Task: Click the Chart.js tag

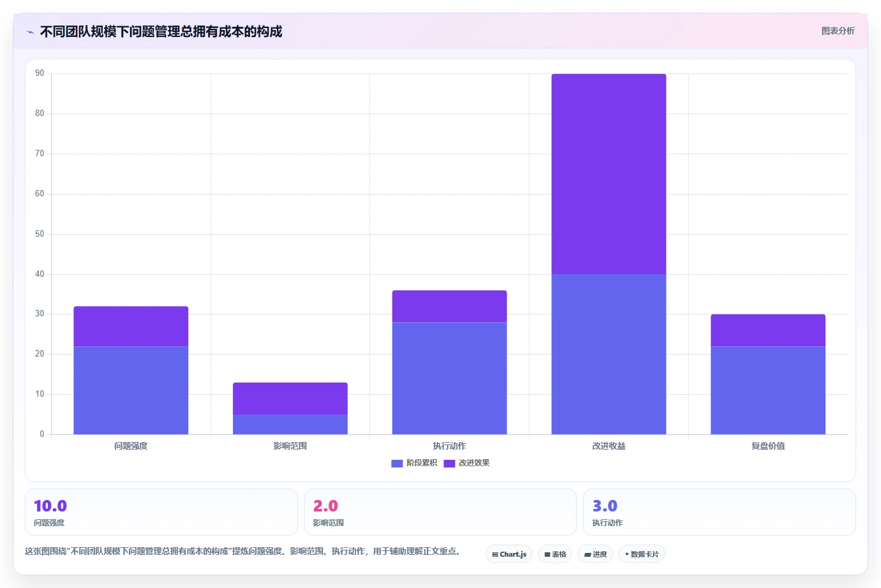Action: click(509, 554)
